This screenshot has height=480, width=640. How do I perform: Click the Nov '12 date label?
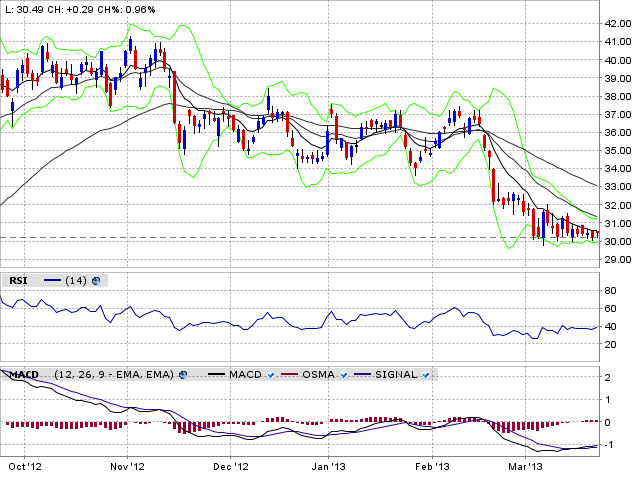(x=127, y=466)
